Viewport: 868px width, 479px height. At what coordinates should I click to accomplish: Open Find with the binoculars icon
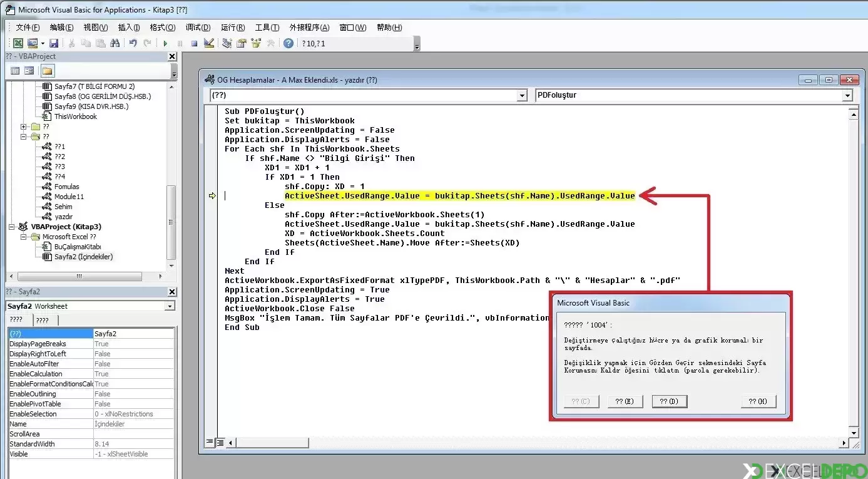[115, 43]
